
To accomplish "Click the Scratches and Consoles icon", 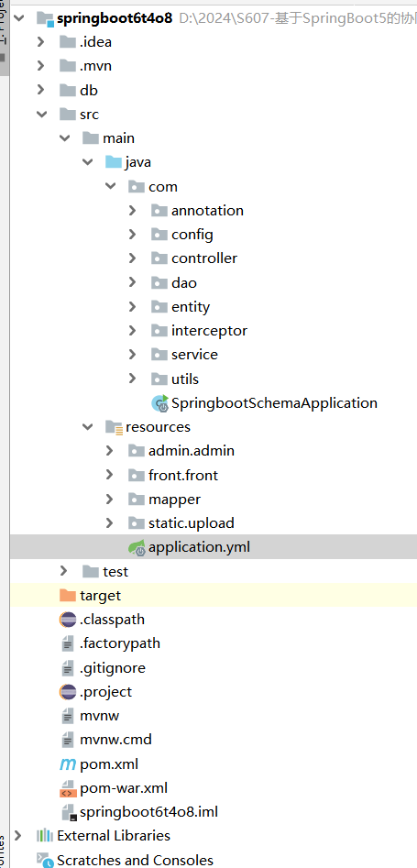I will pos(45,860).
